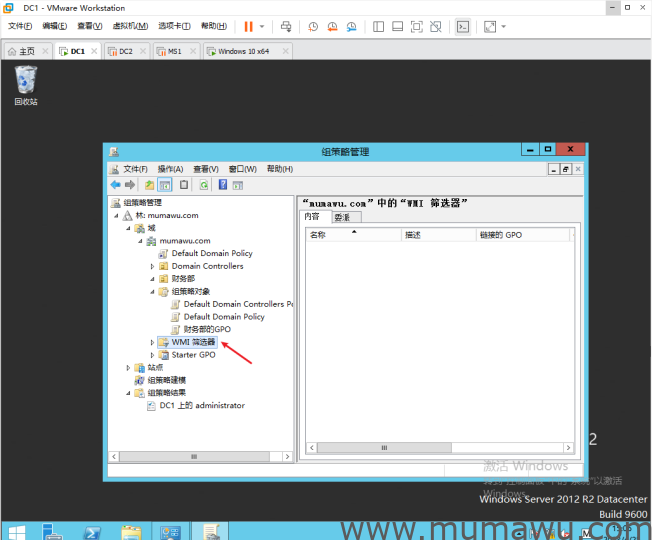Expand the Starter GPO node
Screen dimensions: 652x540
click(153, 355)
